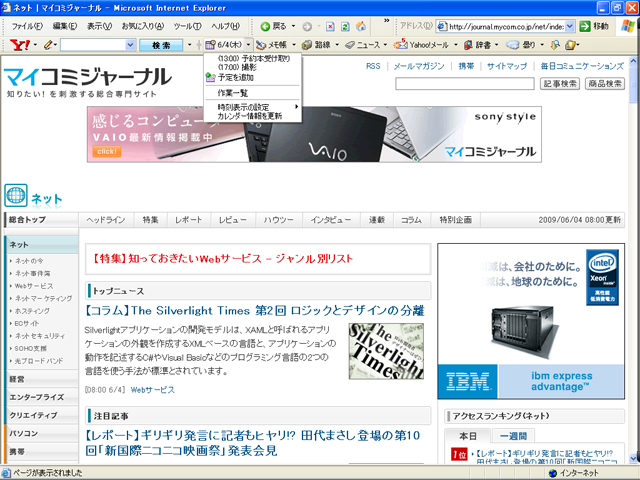The image size is (640, 480).
Task: Stop page loading with the red X icon
Action: 330,27
